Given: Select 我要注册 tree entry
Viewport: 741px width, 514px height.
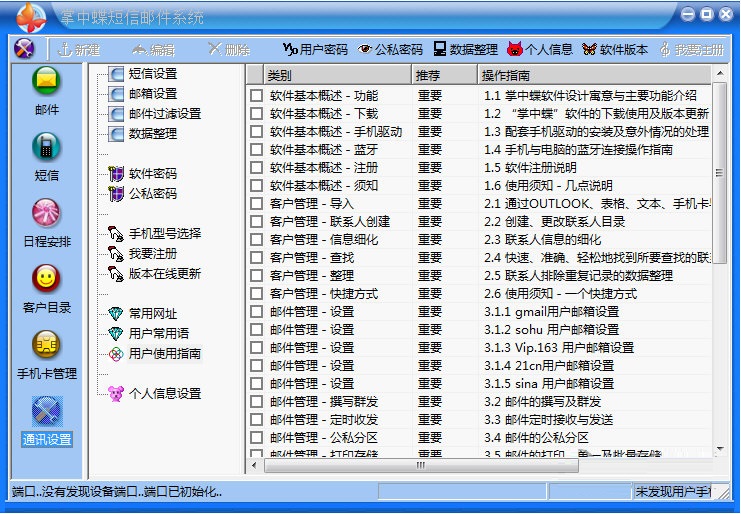Looking at the screenshot, I should click(143, 254).
